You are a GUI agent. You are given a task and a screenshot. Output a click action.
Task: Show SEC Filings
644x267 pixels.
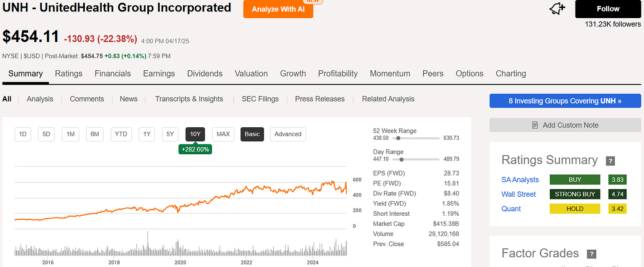click(260, 99)
